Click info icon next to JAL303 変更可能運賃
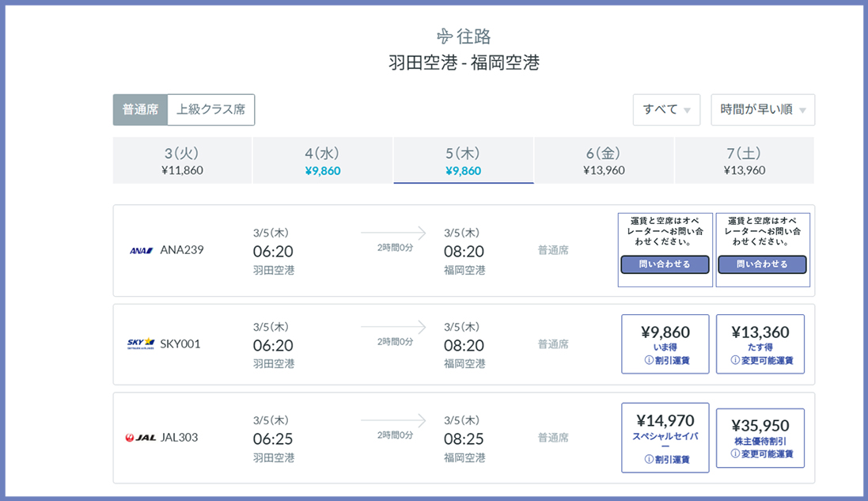868x501 pixels. (735, 454)
